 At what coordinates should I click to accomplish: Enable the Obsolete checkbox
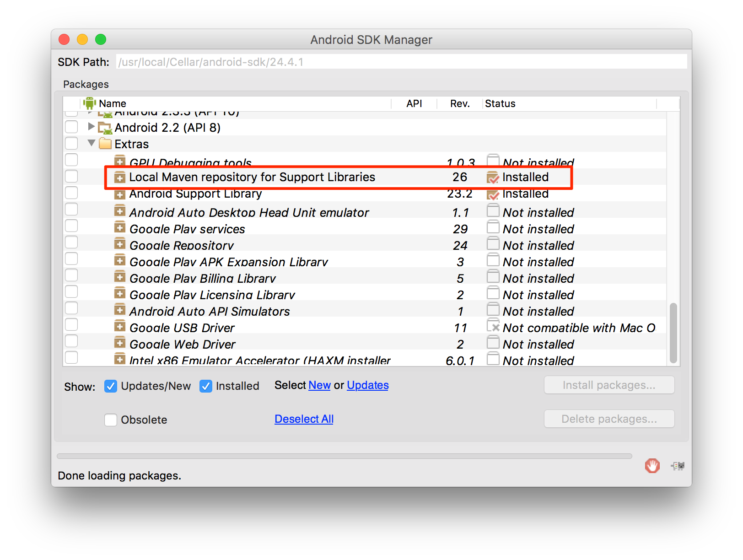point(111,420)
